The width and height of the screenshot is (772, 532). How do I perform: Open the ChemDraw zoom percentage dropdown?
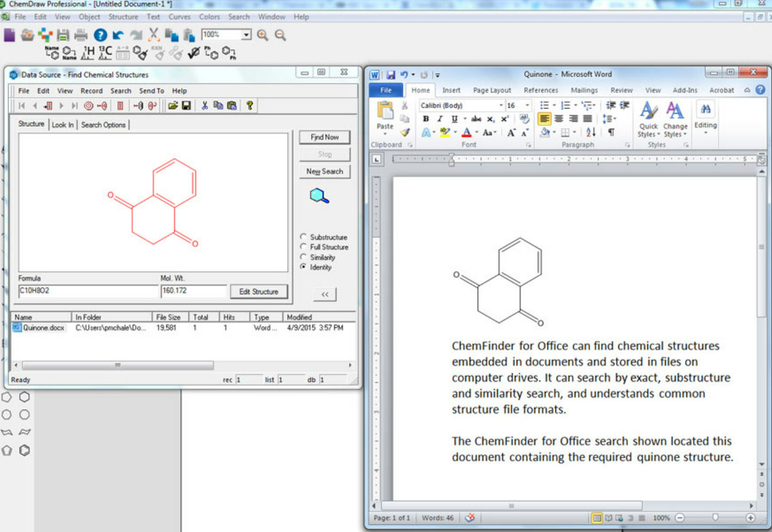[246, 35]
